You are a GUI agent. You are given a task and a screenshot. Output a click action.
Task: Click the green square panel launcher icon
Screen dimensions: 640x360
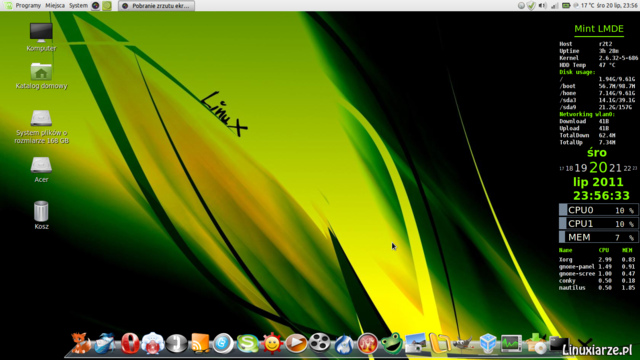click(107, 6)
